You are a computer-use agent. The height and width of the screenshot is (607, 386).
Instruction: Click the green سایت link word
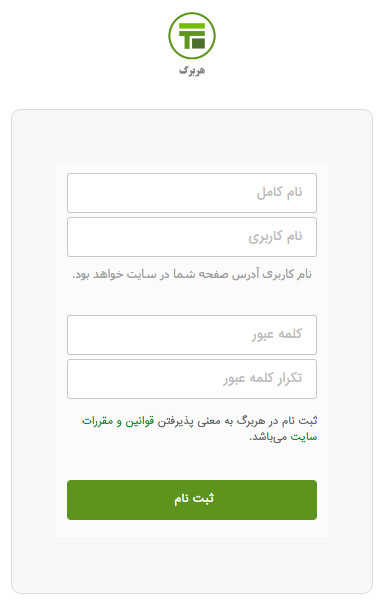(x=304, y=437)
